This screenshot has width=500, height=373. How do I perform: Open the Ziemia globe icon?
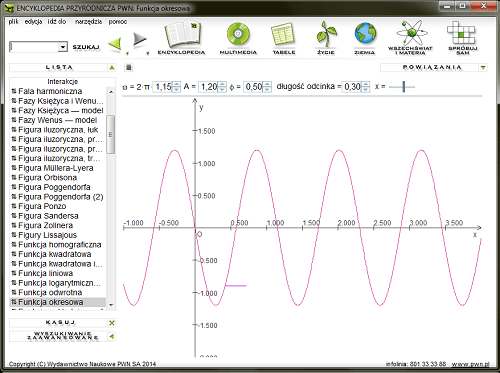pos(365,34)
